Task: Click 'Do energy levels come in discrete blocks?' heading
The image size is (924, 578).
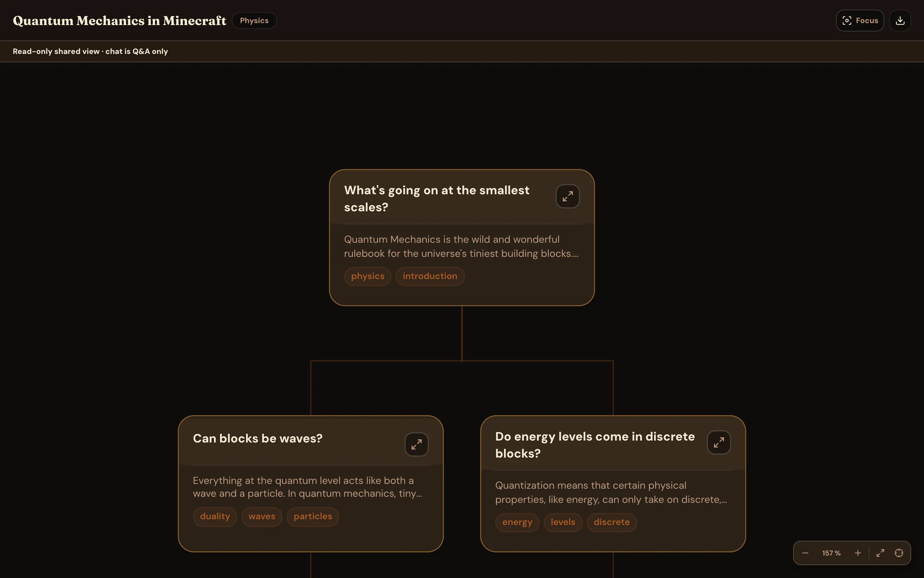Action: coord(595,445)
